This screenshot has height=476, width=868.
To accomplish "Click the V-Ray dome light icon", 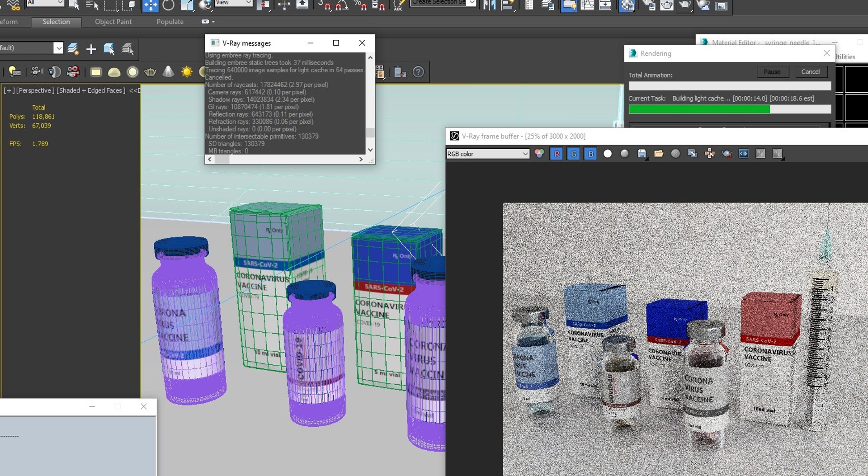I will (114, 72).
